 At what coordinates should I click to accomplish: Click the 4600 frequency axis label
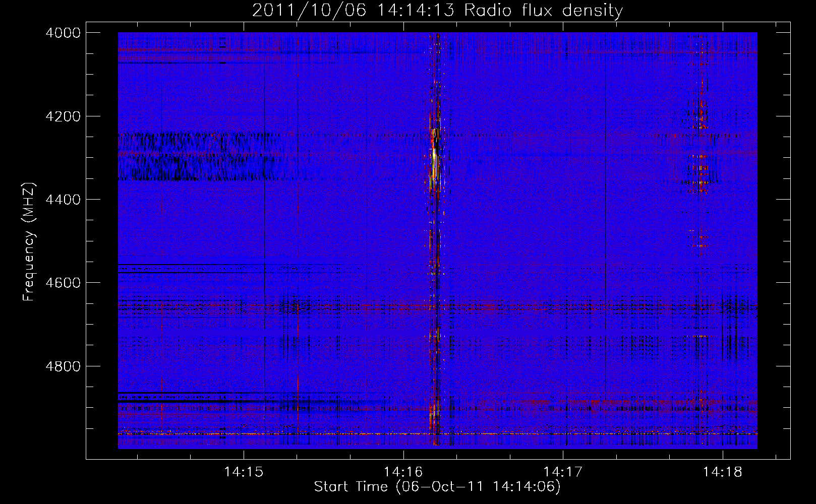pos(63,283)
